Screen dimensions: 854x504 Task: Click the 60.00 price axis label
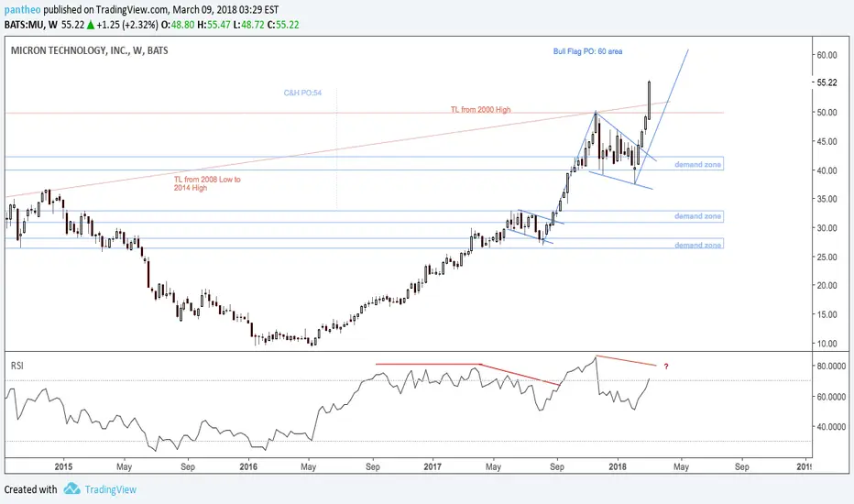[827, 55]
